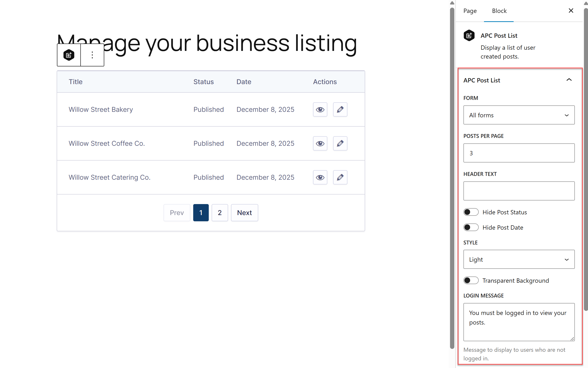Edit Willow Street Bakery with pencil icon
The width and height of the screenshot is (588, 368).
coord(340,109)
